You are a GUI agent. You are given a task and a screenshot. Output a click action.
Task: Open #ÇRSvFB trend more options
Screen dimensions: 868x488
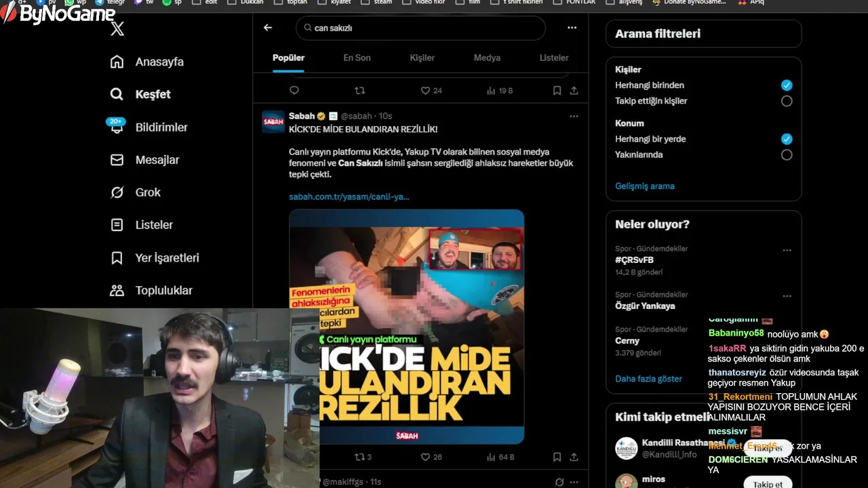click(787, 250)
